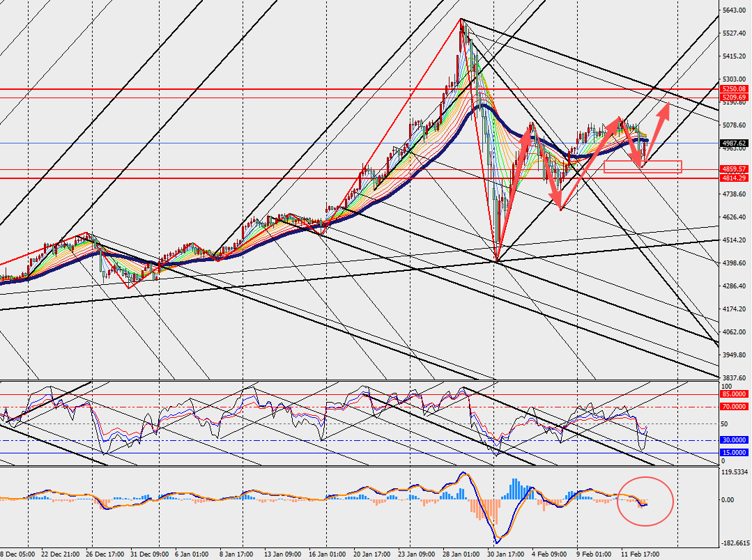The height and width of the screenshot is (560, 752).
Task: Select the 5209.69 resistance level label
Action: 735,98
